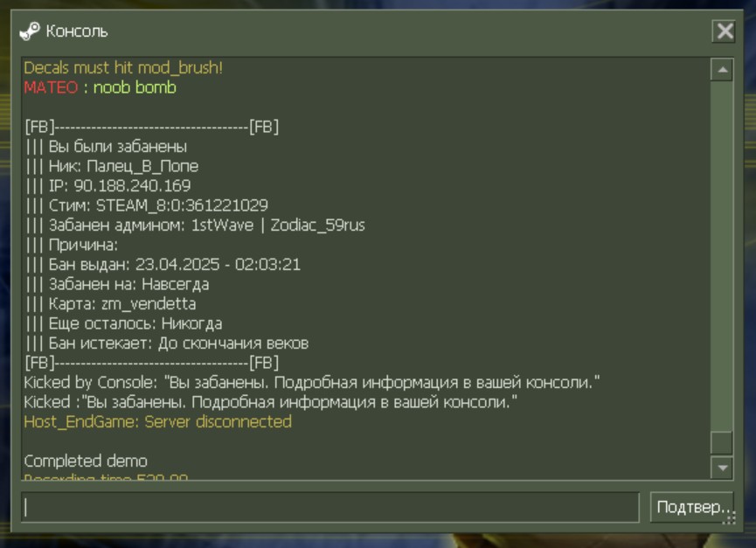
Task: Click the 'Kicked by Console' message line
Action: tap(312, 382)
